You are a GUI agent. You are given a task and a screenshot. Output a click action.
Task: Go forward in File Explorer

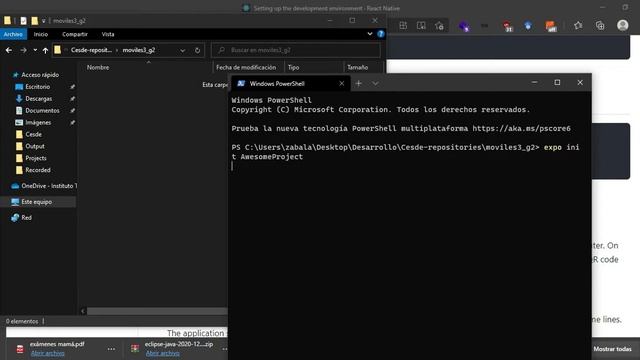coord(23,50)
